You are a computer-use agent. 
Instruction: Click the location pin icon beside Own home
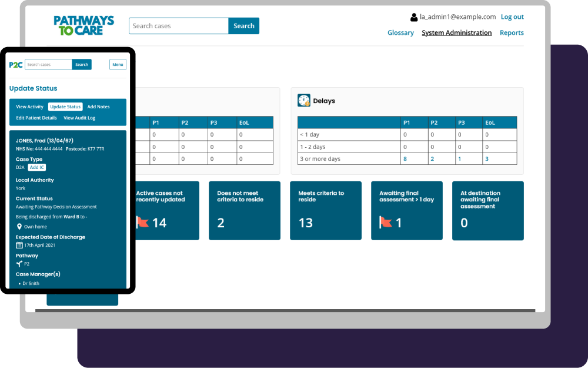click(x=19, y=227)
